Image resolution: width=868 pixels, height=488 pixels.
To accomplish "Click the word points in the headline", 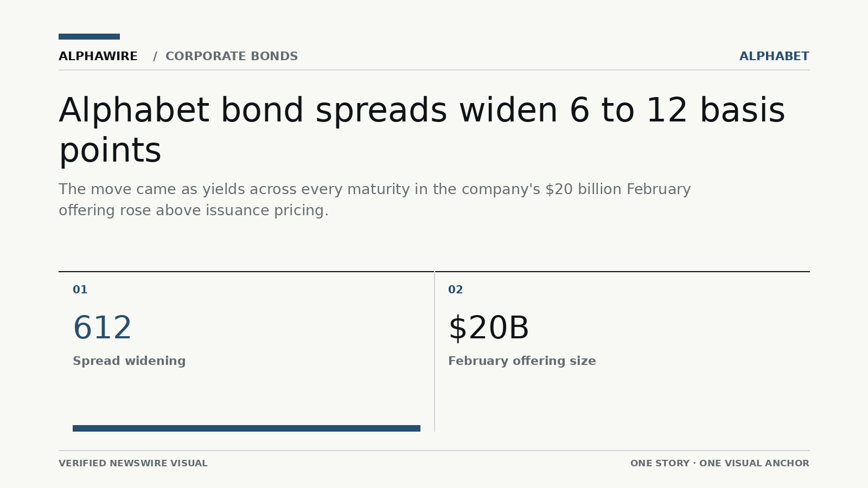I will coord(110,151).
